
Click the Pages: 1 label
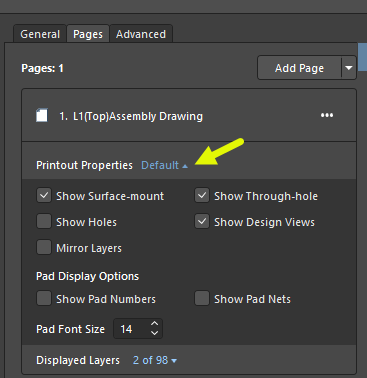[42, 68]
